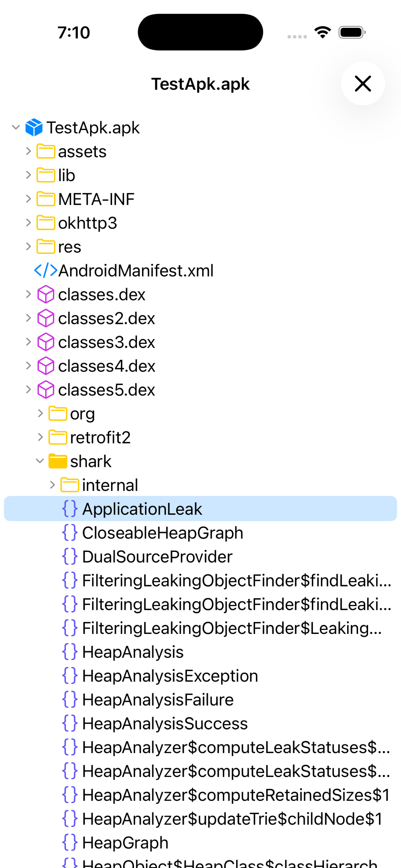The image size is (401, 868).
Task: Click the HeapAnalysis class braces icon
Action: (70, 652)
